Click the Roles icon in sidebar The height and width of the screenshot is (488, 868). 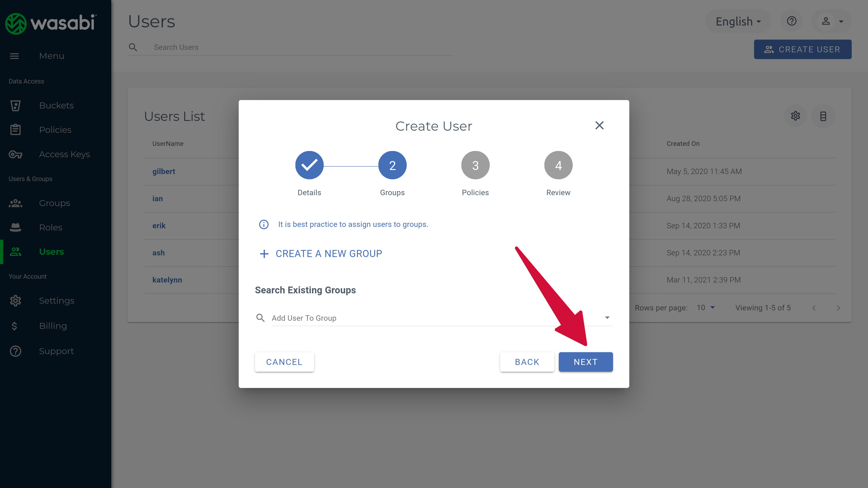click(x=16, y=227)
